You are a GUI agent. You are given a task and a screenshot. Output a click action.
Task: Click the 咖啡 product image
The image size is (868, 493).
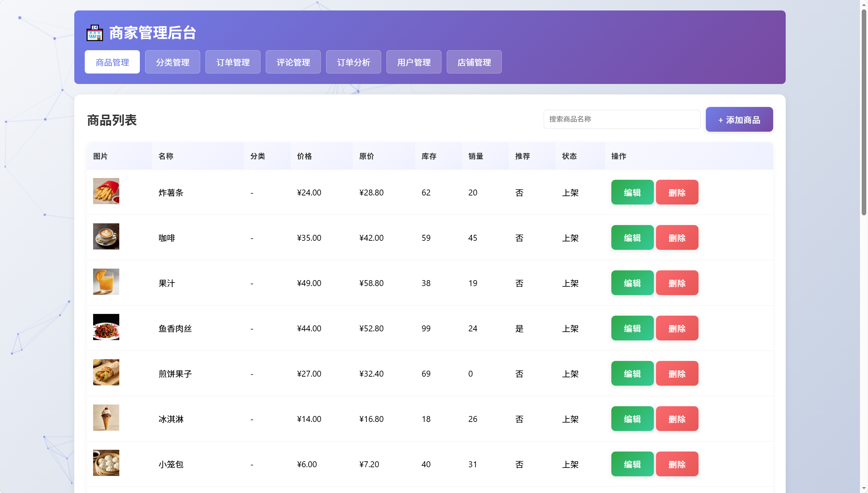106,237
